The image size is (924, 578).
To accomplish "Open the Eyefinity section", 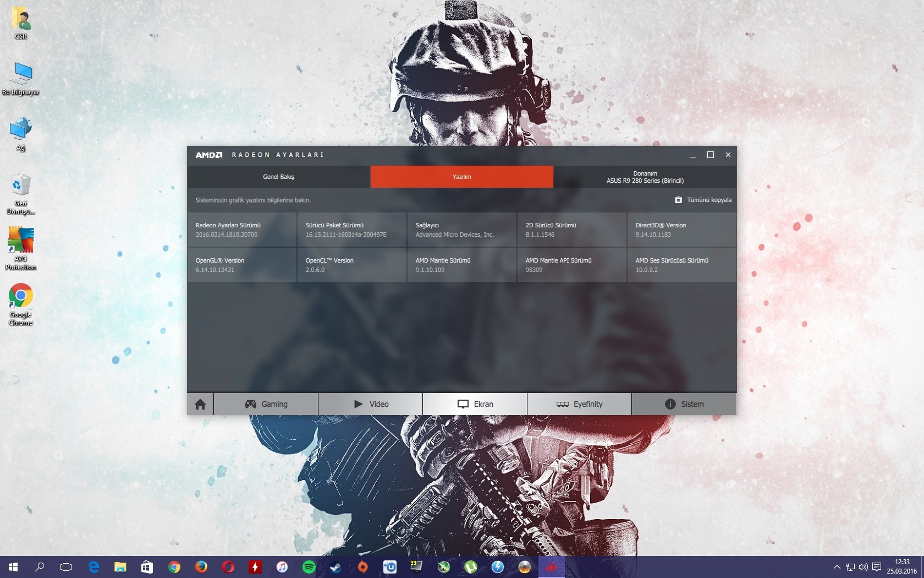I will (580, 404).
